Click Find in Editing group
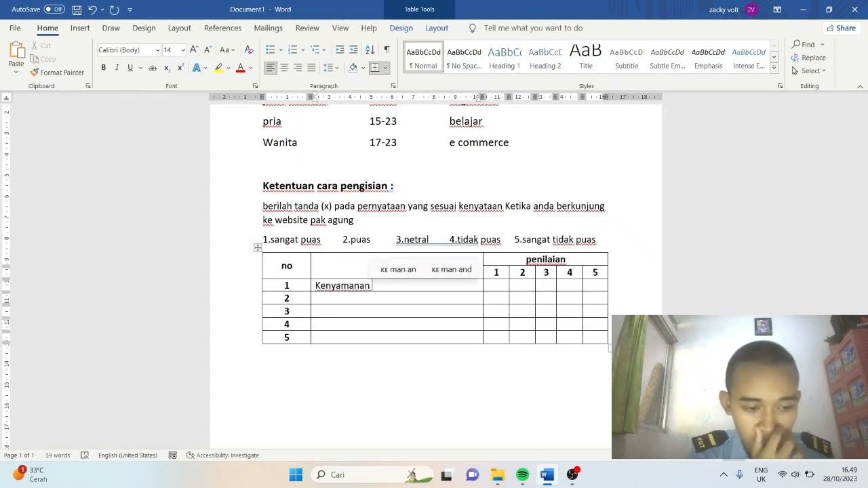This screenshot has width=868, height=488. pyautogui.click(x=808, y=45)
